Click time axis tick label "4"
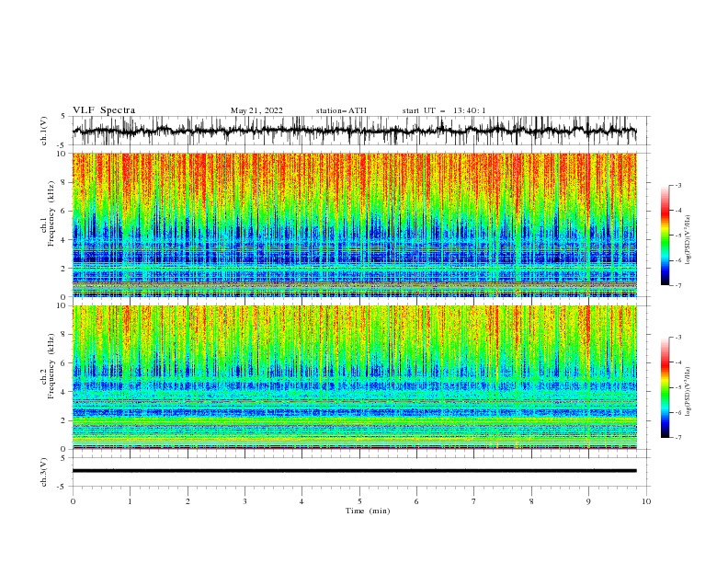The width and height of the screenshot is (728, 563). (301, 501)
